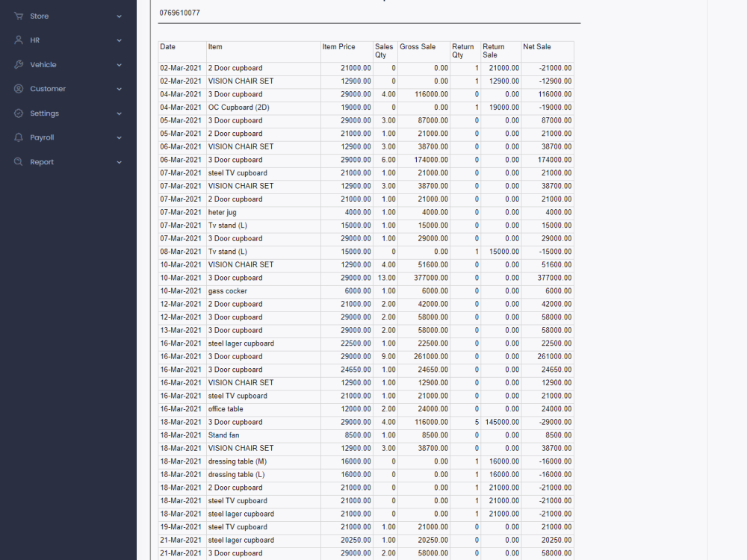Expand the HR section
747x560 pixels.
pos(119,40)
